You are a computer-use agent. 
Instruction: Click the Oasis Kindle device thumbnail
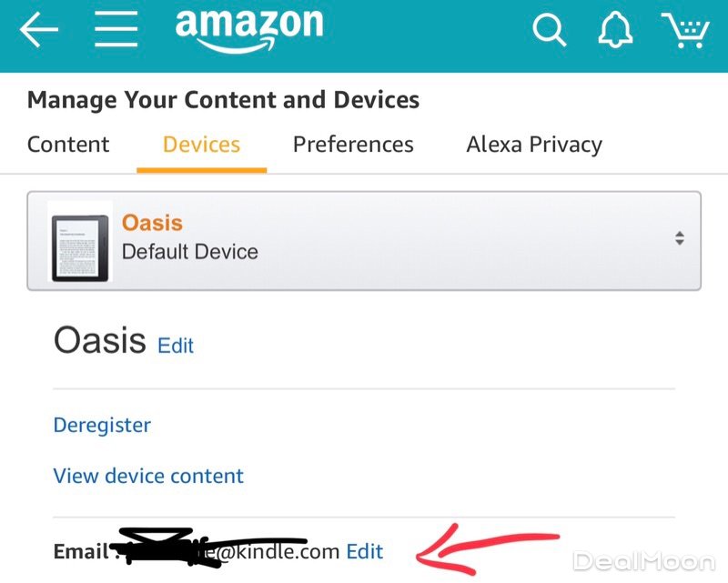(79, 242)
